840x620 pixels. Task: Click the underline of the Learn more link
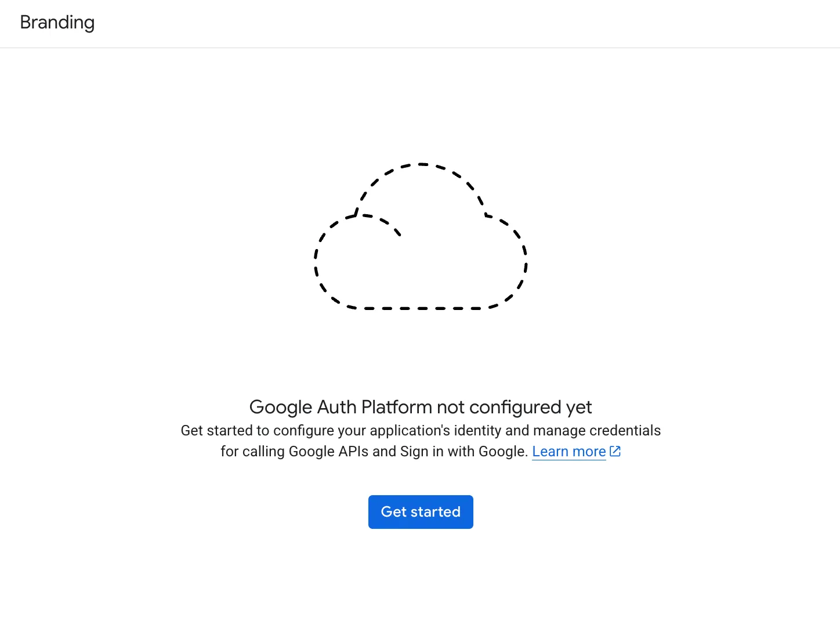pos(569,459)
